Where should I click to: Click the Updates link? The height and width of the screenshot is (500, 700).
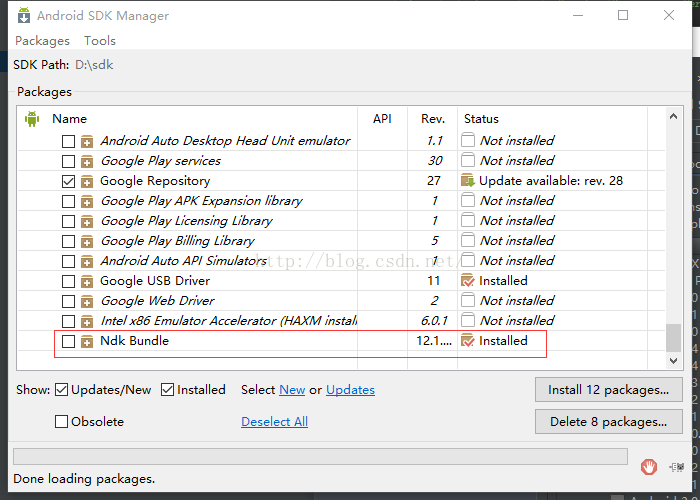[350, 390]
